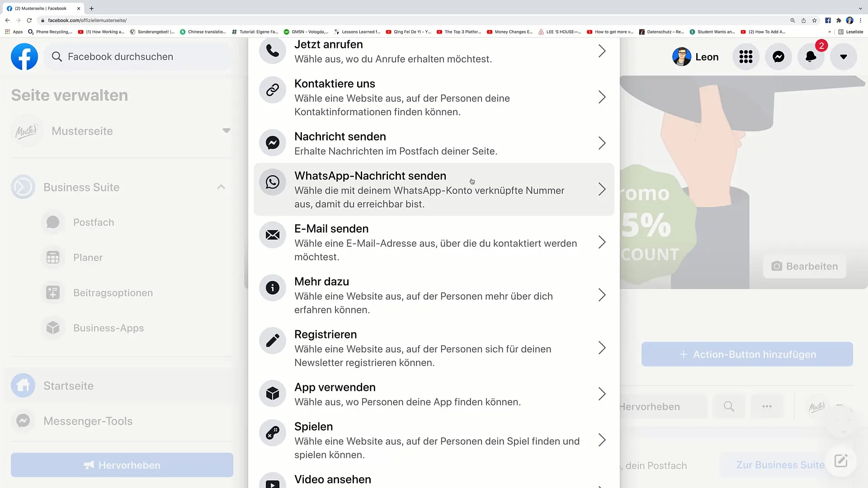
Task: Click the Messenger-Tools icon
Action: pos(23,421)
